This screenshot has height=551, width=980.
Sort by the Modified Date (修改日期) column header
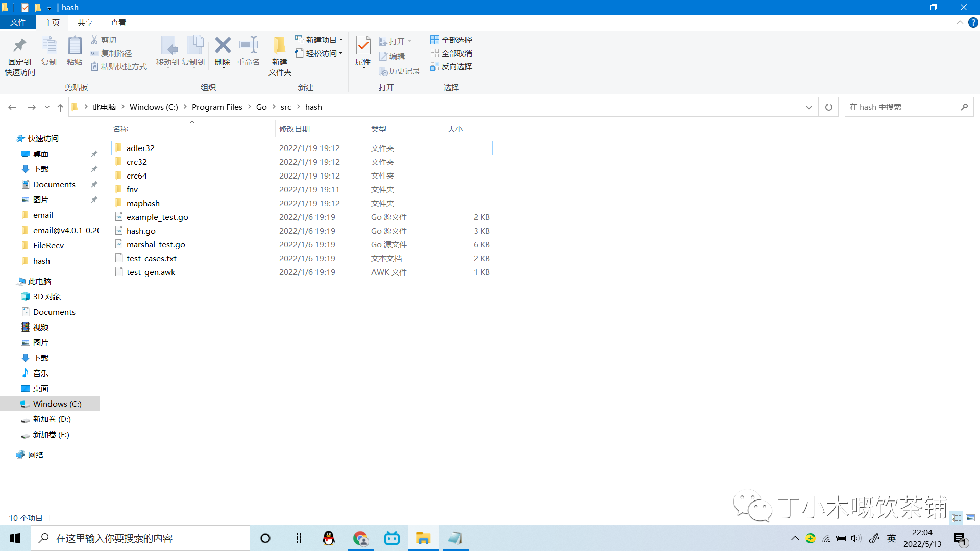tap(295, 129)
